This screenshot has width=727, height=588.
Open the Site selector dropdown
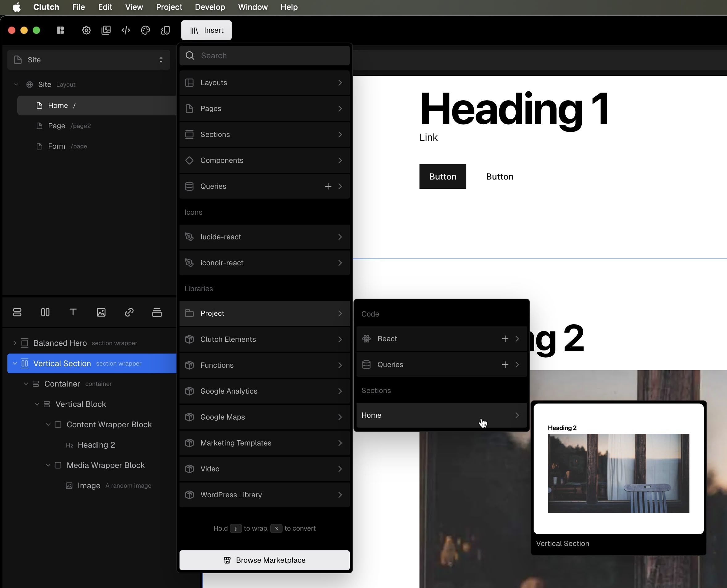[x=89, y=60]
